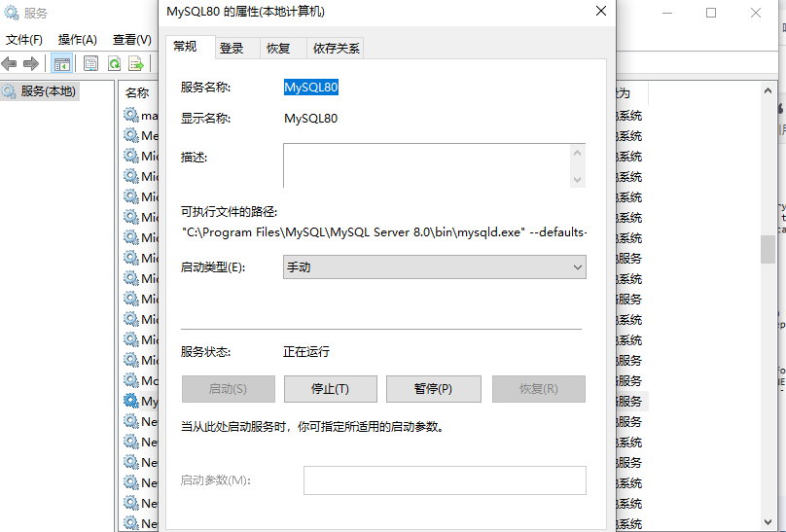
Task: Click the green Refresh toolbar icon
Action: (x=114, y=63)
